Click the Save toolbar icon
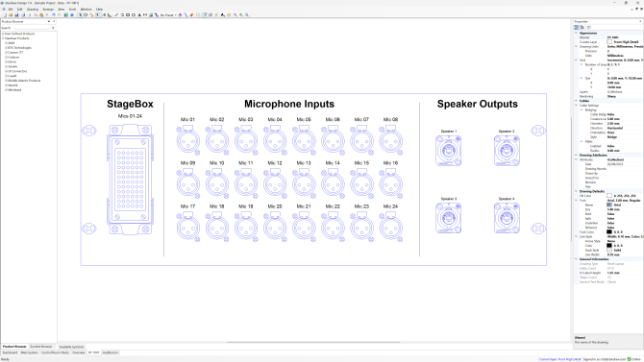This screenshot has height=362, width=644. tap(16, 14)
